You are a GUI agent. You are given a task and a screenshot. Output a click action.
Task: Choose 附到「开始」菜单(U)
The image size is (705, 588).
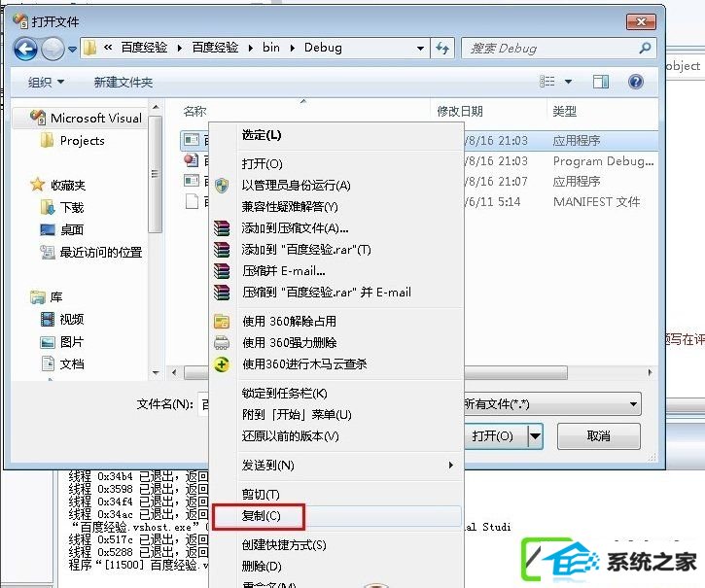click(297, 414)
